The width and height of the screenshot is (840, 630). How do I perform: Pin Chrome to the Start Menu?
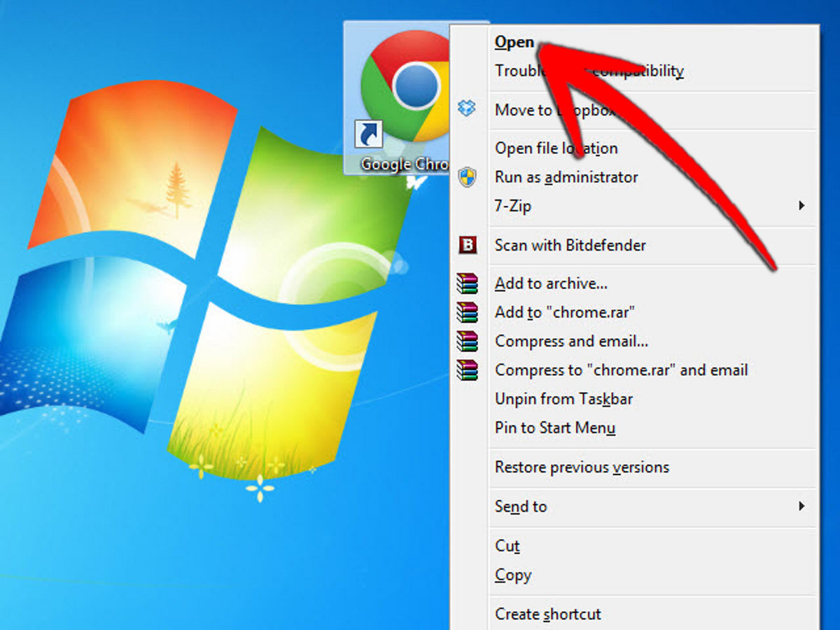553,428
